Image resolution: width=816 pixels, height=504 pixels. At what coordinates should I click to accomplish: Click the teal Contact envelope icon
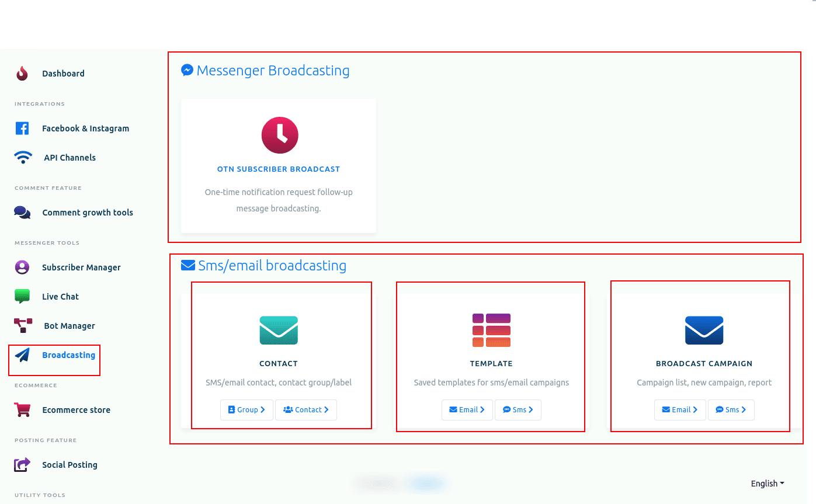pos(279,331)
